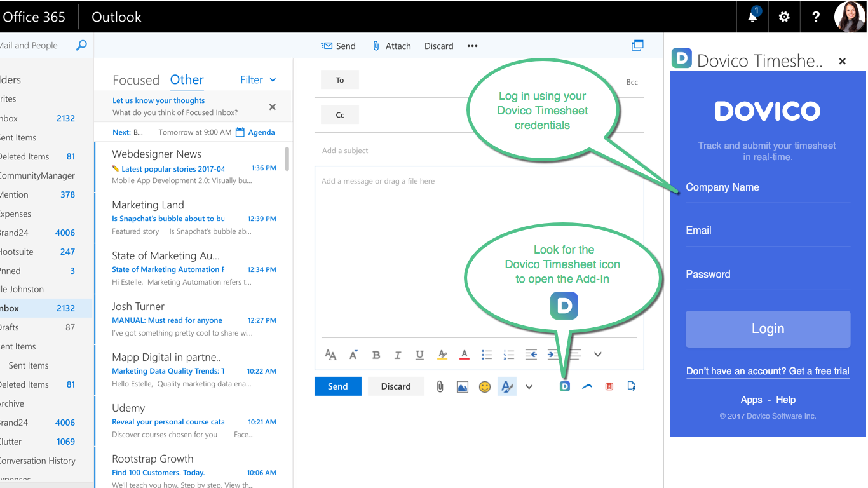
Task: Pop out the message into new window
Action: 637,45
